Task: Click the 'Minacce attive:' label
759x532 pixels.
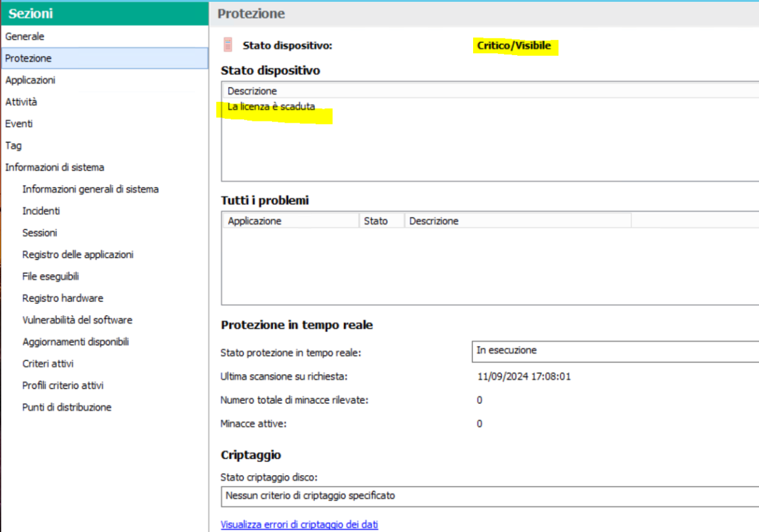Action: click(254, 424)
